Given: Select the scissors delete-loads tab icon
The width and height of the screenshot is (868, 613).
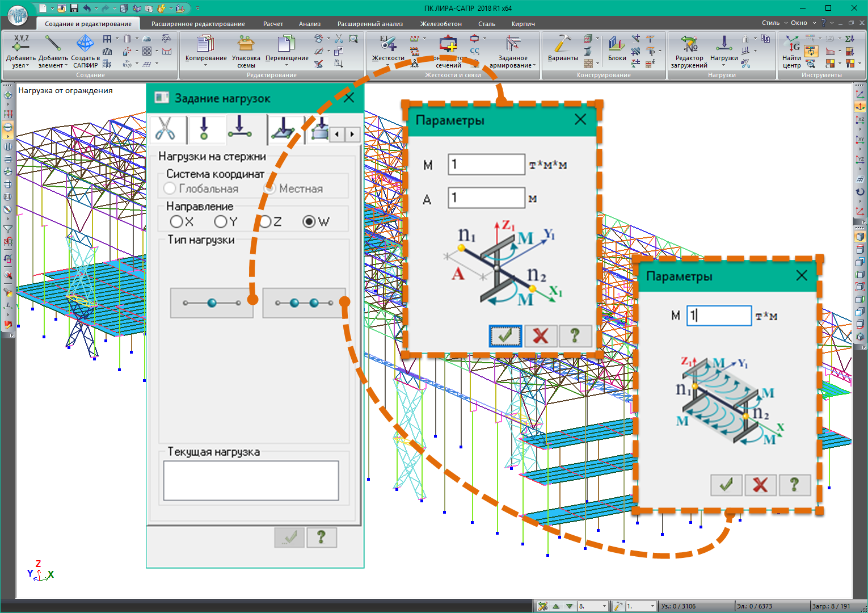Looking at the screenshot, I should [x=166, y=129].
